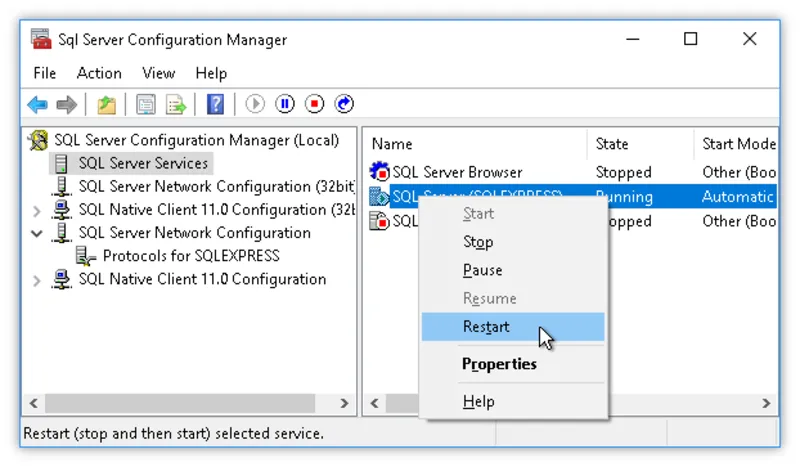Click the State column header
The width and height of the screenshot is (800, 467).
pos(612,144)
